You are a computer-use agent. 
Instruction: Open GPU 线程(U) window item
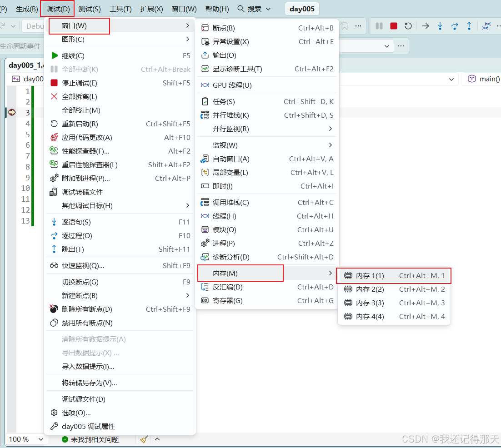pyautogui.click(x=267, y=85)
